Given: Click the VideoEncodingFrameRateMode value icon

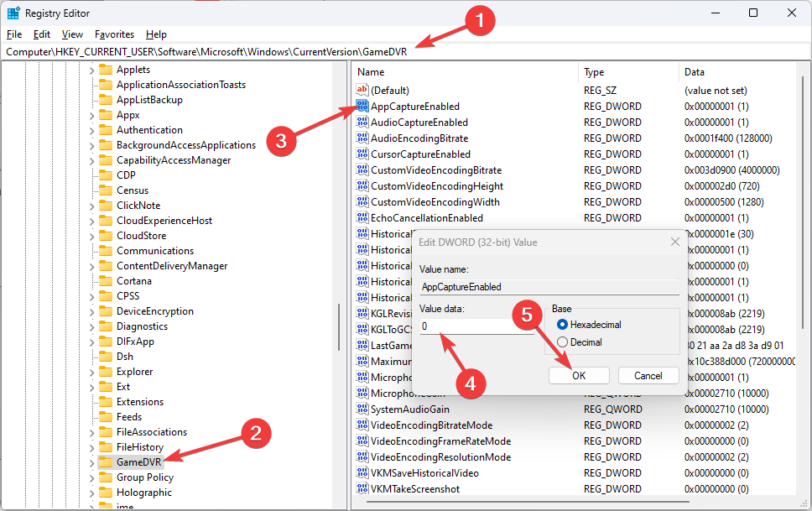Looking at the screenshot, I should 362,441.
